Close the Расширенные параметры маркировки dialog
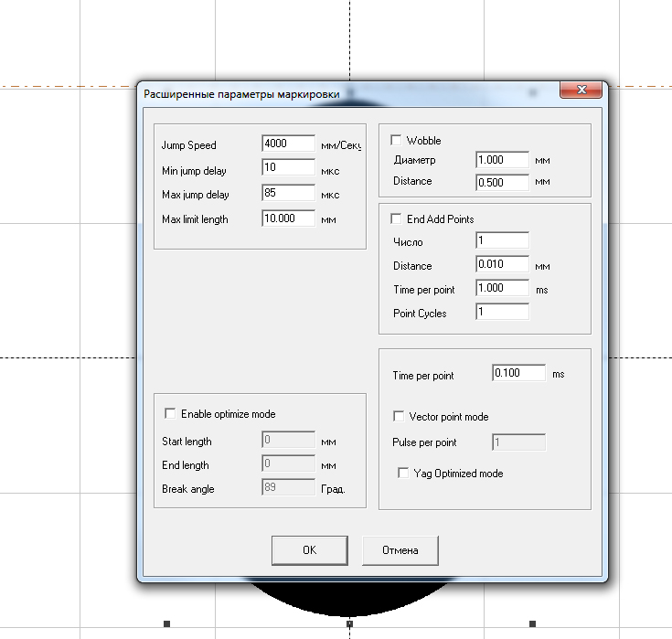Screen dimensions: 672x639 pyautogui.click(x=581, y=92)
